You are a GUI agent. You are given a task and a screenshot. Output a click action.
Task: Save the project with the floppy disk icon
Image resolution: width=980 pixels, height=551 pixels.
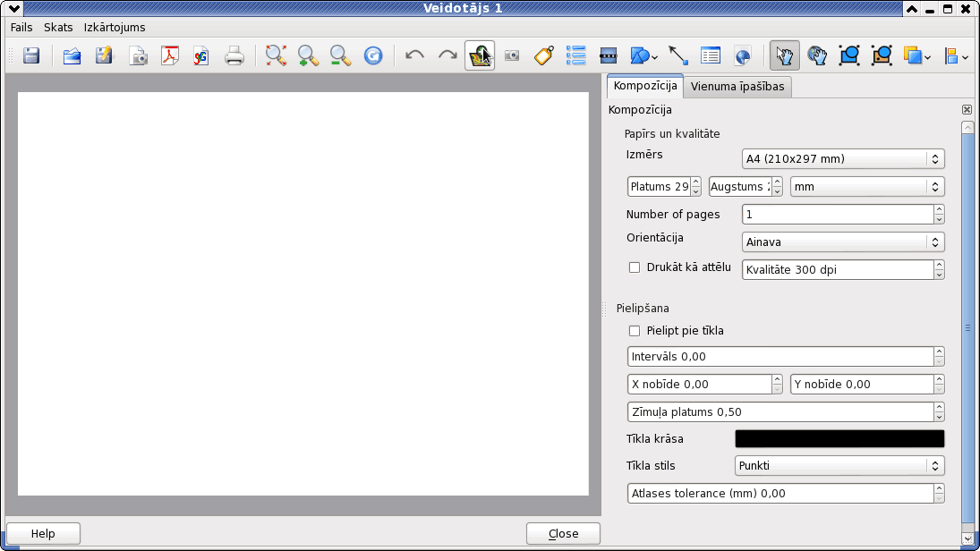click(x=31, y=56)
